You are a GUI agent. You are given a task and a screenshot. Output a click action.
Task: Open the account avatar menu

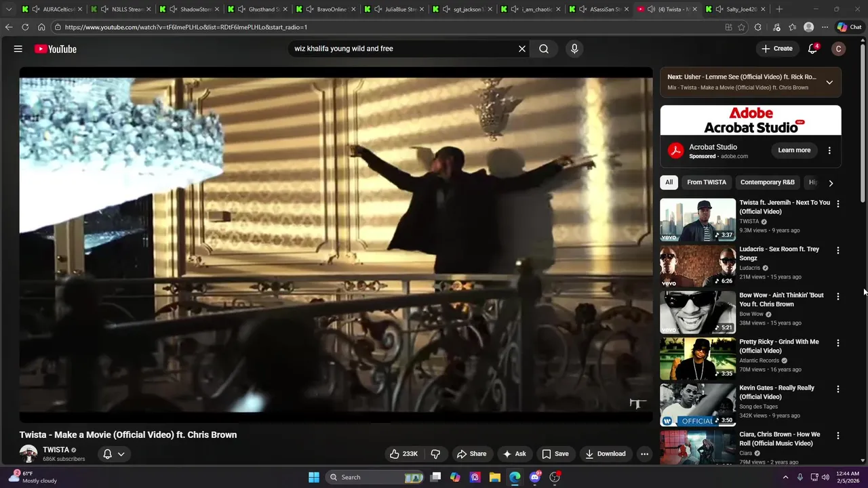[839, 49]
